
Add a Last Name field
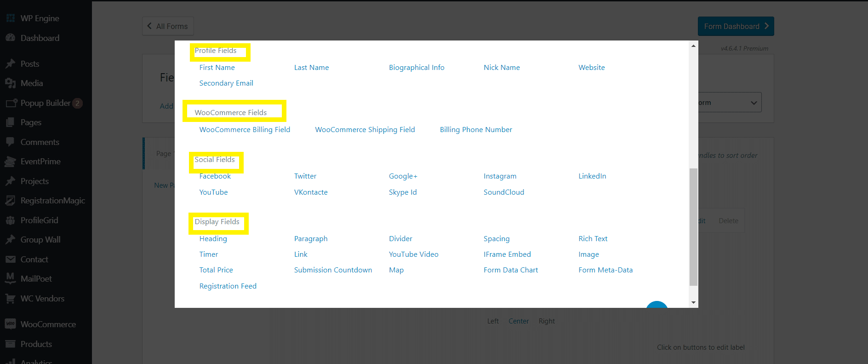311,67
